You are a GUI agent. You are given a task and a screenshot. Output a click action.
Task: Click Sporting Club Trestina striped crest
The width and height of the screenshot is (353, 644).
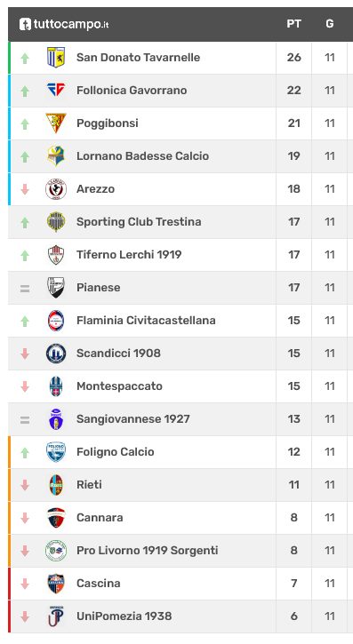tap(56, 222)
